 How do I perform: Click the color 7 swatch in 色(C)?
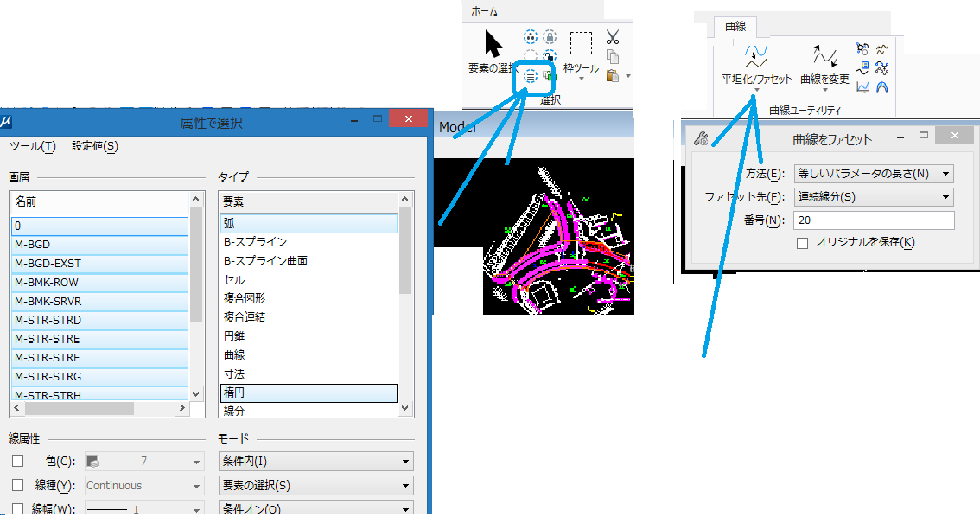pos(93,462)
